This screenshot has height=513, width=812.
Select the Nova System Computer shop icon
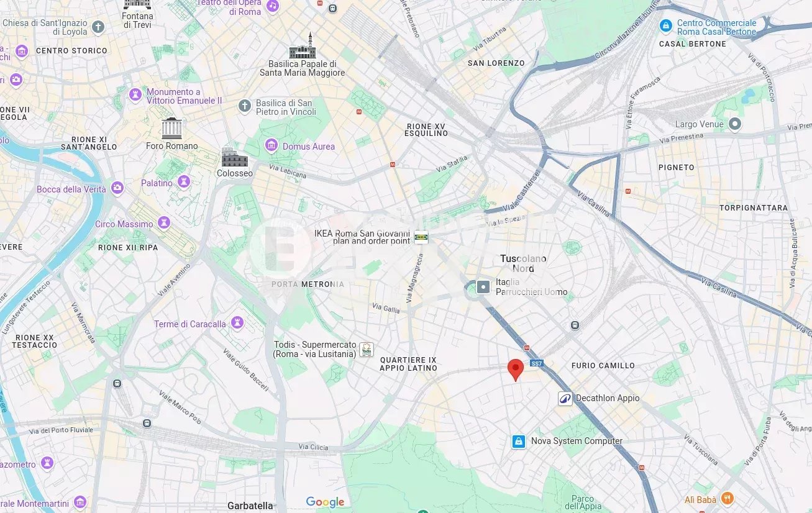pyautogui.click(x=519, y=442)
